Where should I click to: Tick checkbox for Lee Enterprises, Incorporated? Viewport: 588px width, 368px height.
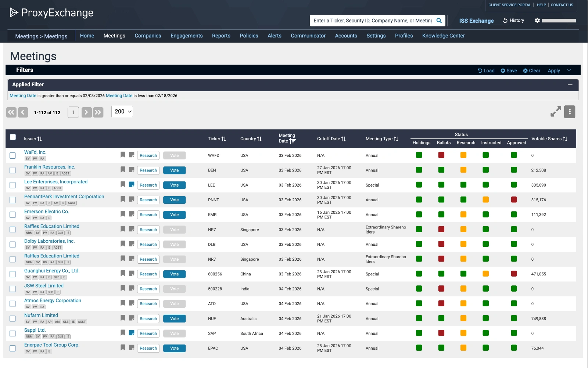click(x=13, y=185)
